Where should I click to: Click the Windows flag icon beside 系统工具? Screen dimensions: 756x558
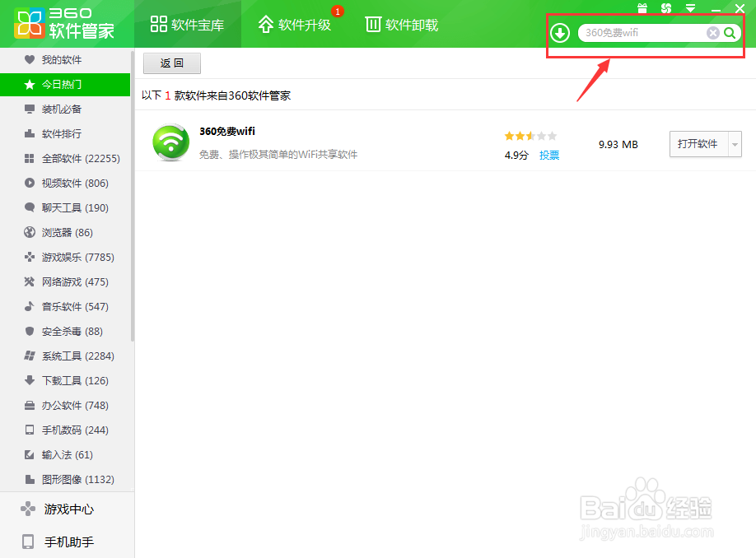click(x=30, y=356)
